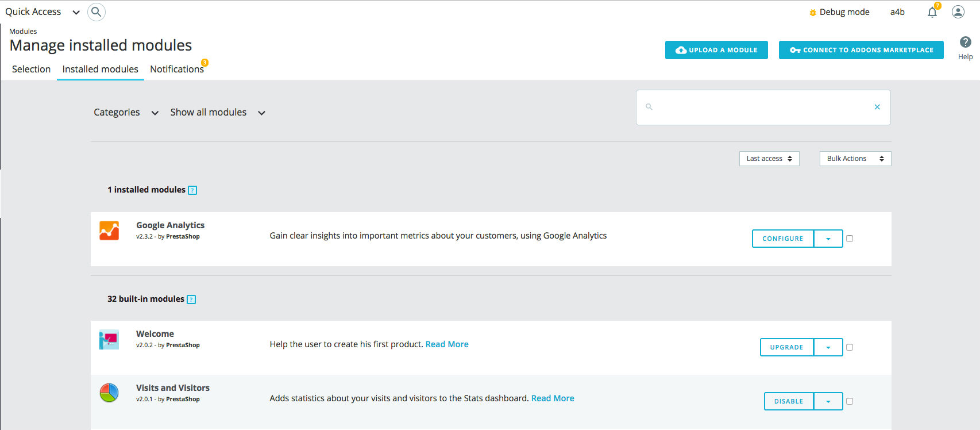The width and height of the screenshot is (980, 430).
Task: Click the Help question mark icon
Action: (965, 42)
